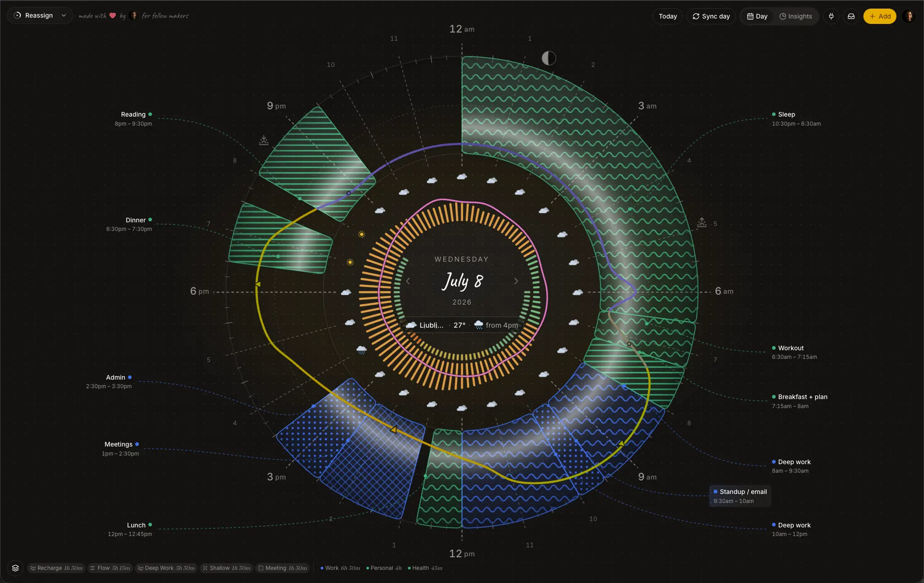Select the Dinner event label
Screen dimensions: 924x583
tap(129, 224)
